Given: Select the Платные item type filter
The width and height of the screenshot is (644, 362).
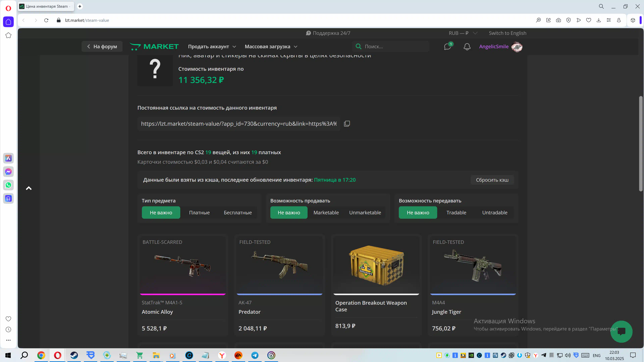Looking at the screenshot, I should pos(199,212).
